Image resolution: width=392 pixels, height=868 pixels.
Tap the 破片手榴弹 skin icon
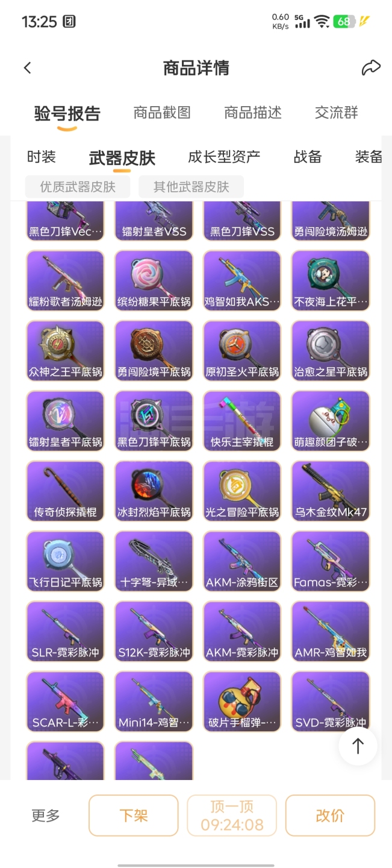click(242, 702)
